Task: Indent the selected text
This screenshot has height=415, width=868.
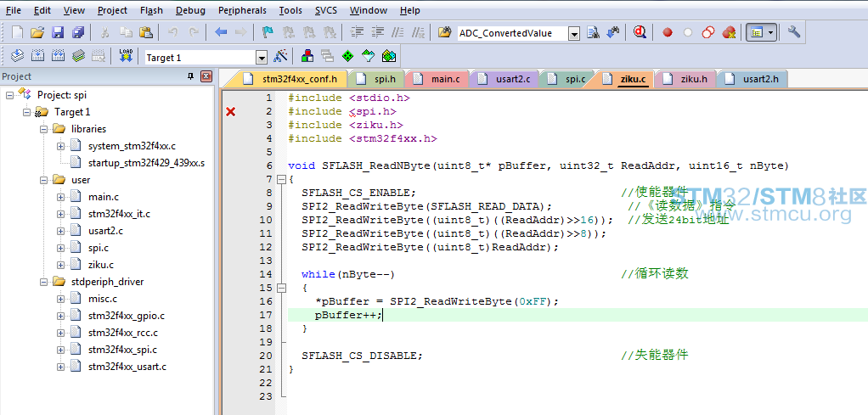Action: [358, 32]
